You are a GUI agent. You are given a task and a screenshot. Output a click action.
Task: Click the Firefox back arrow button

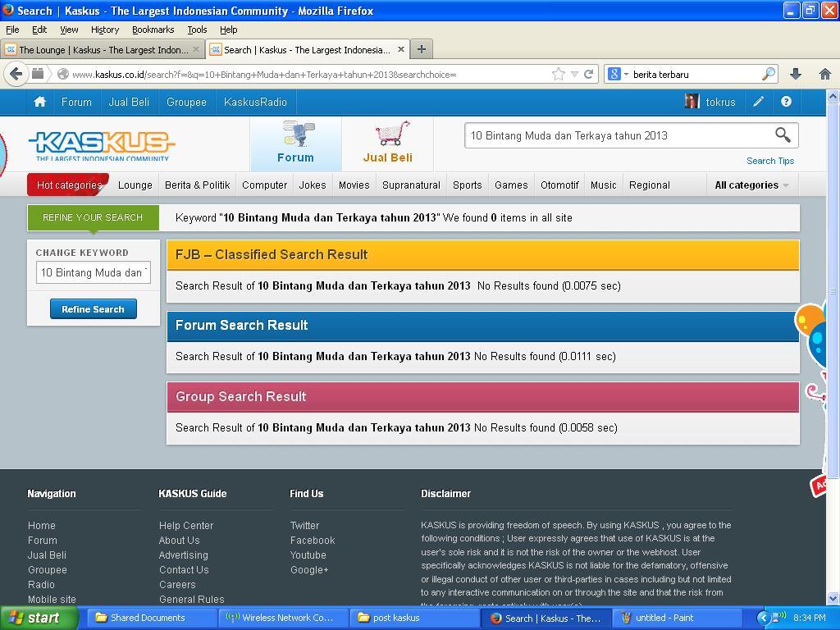point(16,74)
